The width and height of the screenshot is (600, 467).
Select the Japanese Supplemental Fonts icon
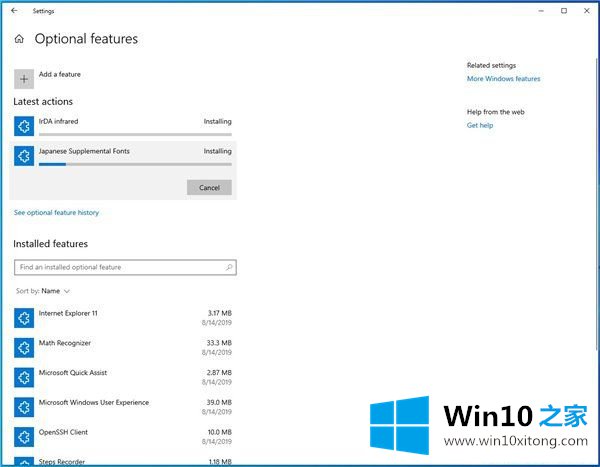[24, 156]
